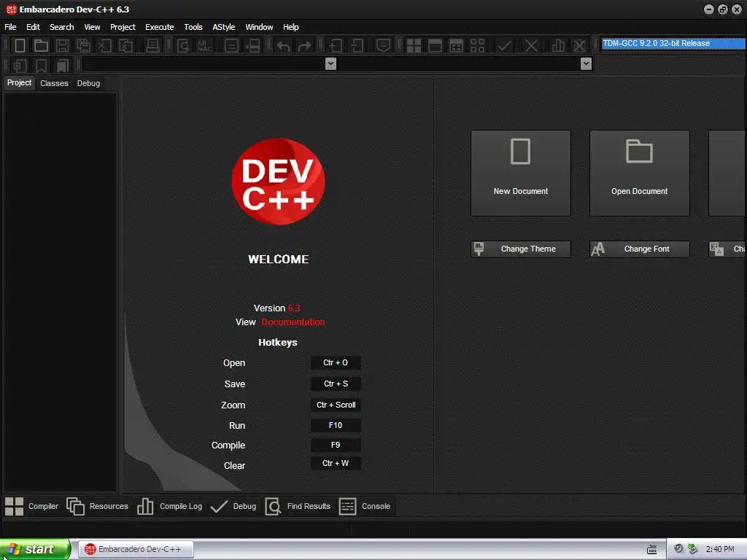
Task: Click the Undo arrow toolbar icon
Action: [284, 46]
